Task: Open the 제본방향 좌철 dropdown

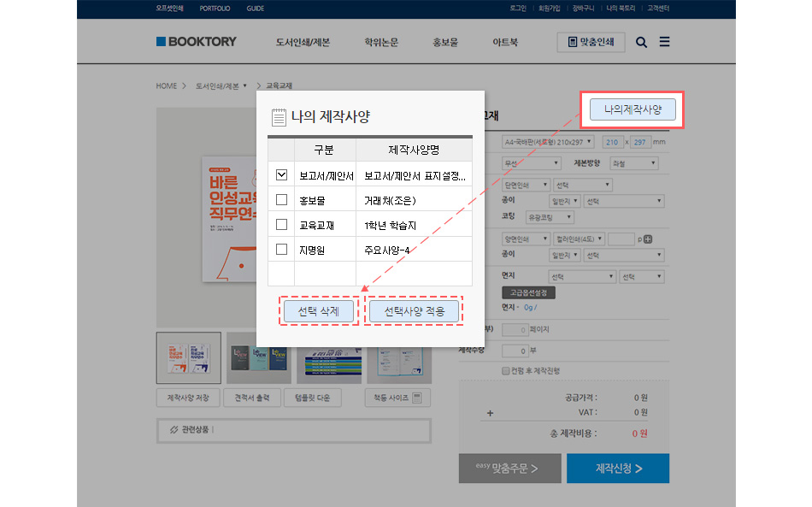Action: point(633,162)
